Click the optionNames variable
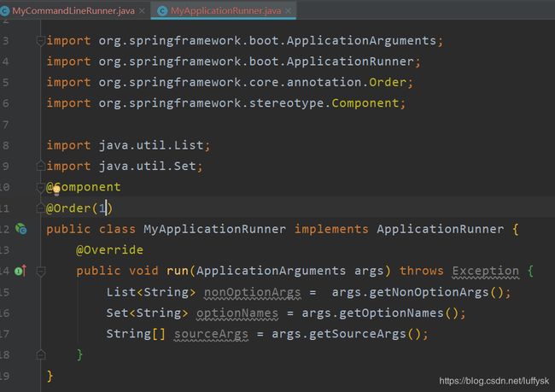This screenshot has width=555, height=392. pyautogui.click(x=237, y=313)
